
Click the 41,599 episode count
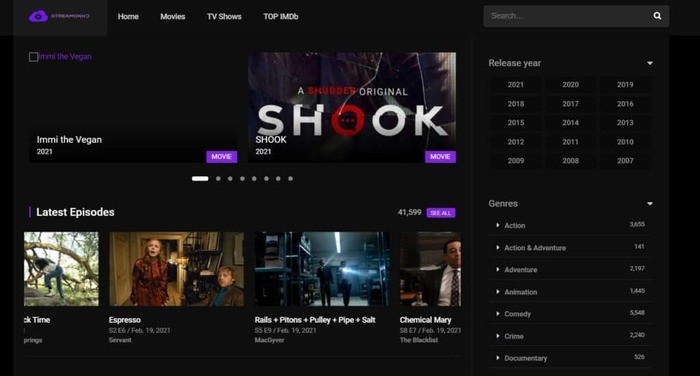[409, 213]
